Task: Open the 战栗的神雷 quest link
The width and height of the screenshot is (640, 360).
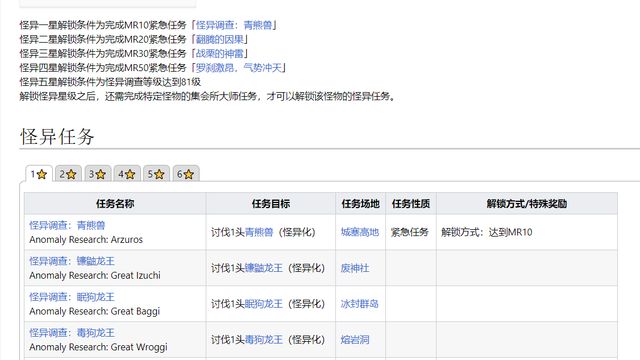Action: (220, 53)
